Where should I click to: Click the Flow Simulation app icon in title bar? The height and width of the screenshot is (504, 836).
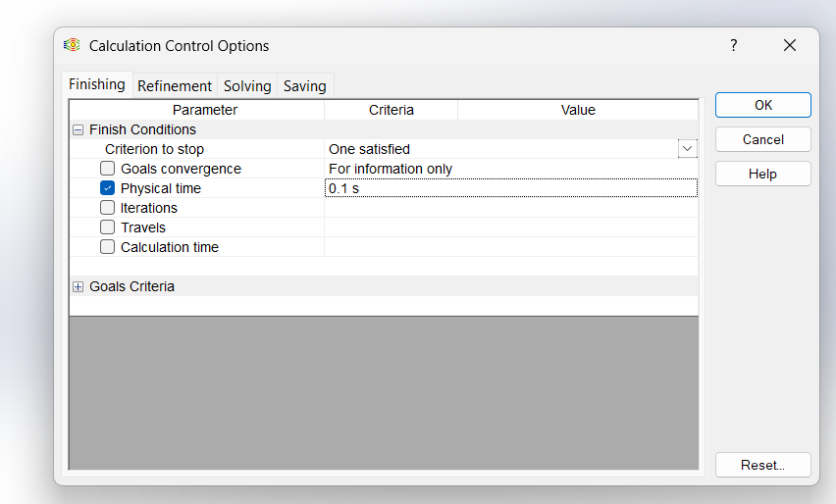(72, 45)
